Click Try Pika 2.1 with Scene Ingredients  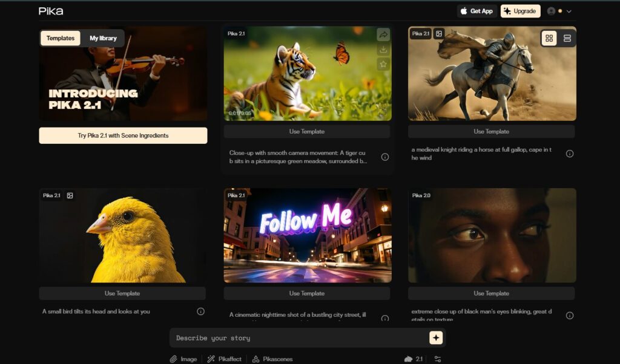pyautogui.click(x=123, y=135)
